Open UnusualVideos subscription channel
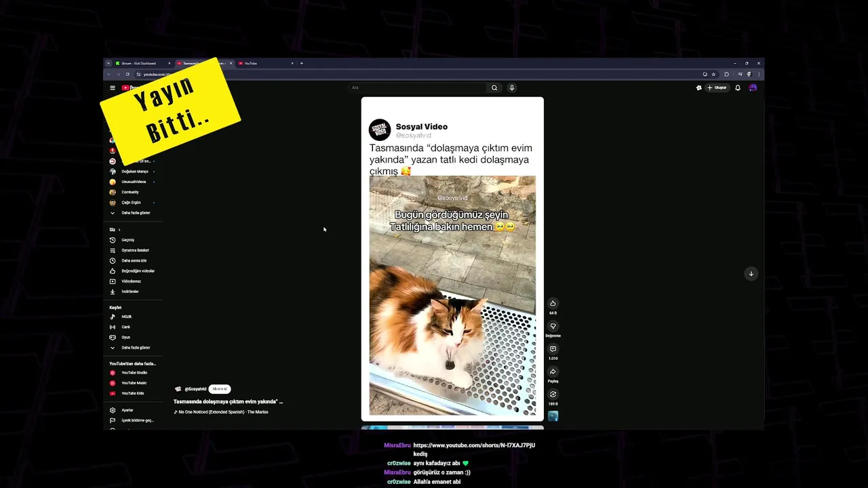This screenshot has height=488, width=868. (134, 182)
